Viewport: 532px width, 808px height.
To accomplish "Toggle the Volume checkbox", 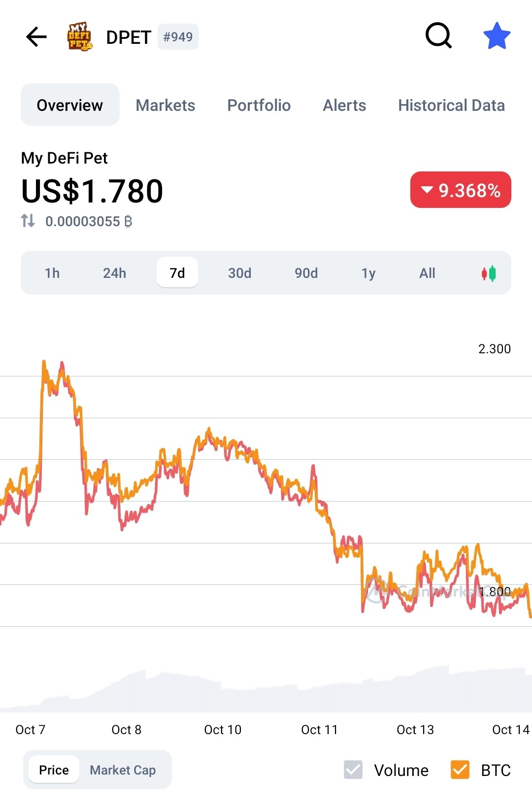I will click(x=353, y=770).
